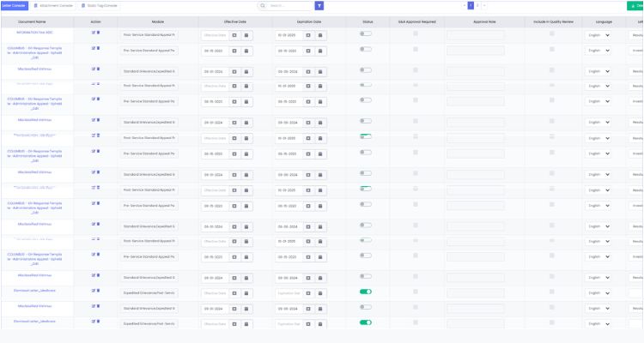Open the Expiration Date calendar in the bottom row
Image resolution: width=644 pixels, height=343 pixels.
pyautogui.click(x=320, y=324)
